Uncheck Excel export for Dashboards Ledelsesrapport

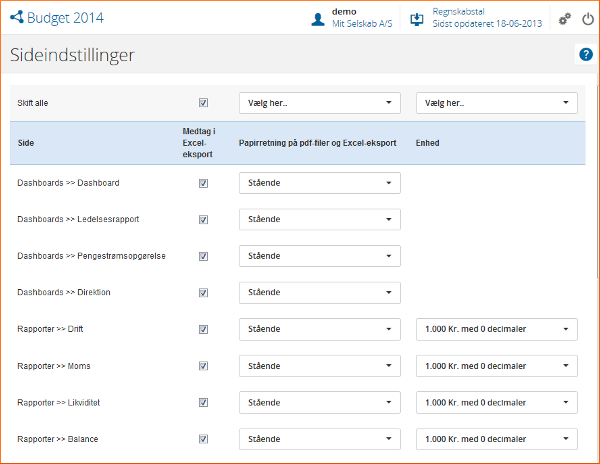point(204,220)
